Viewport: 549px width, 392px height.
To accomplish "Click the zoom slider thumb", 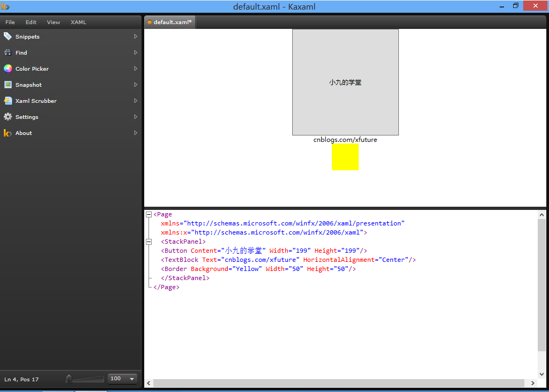I will pos(69,379).
